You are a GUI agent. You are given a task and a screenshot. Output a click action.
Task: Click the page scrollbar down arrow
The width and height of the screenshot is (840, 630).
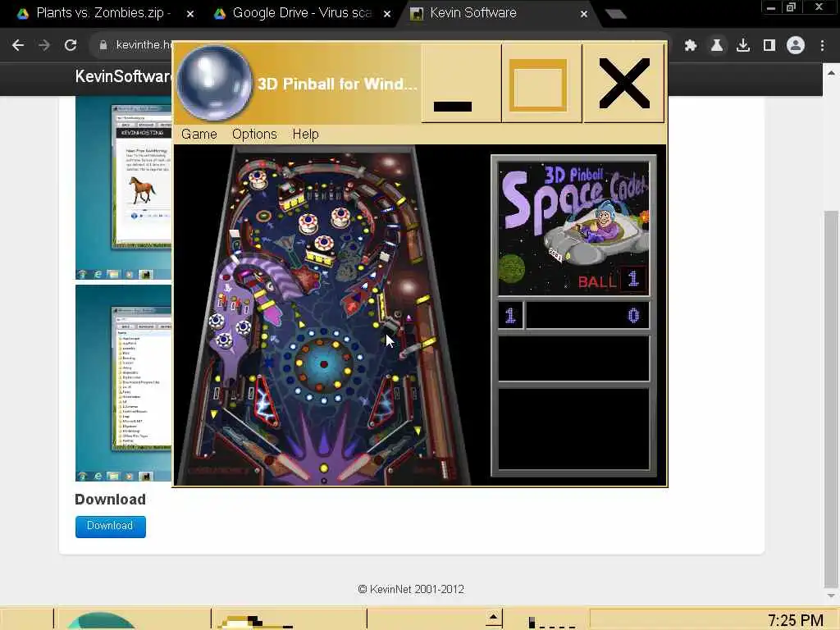831,596
